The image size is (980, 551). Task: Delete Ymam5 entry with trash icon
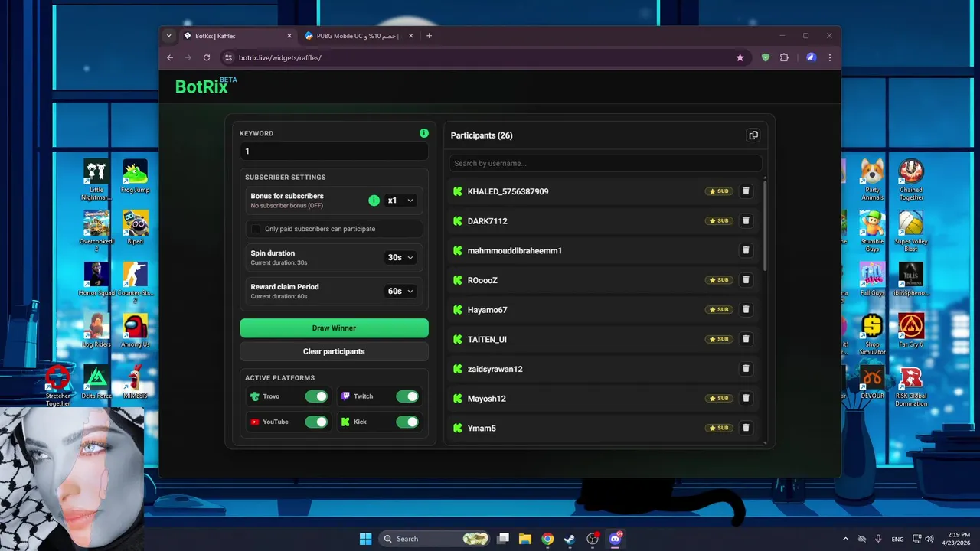click(746, 428)
